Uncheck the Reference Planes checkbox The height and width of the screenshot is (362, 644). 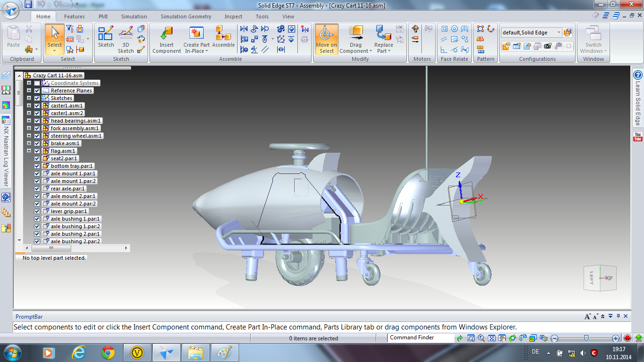[37, 90]
